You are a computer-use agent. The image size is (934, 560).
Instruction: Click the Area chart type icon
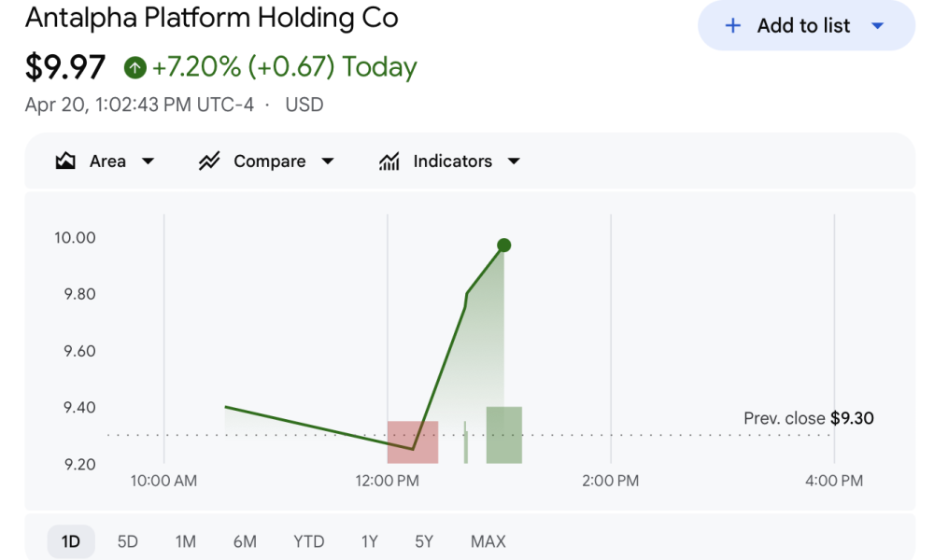(64, 161)
